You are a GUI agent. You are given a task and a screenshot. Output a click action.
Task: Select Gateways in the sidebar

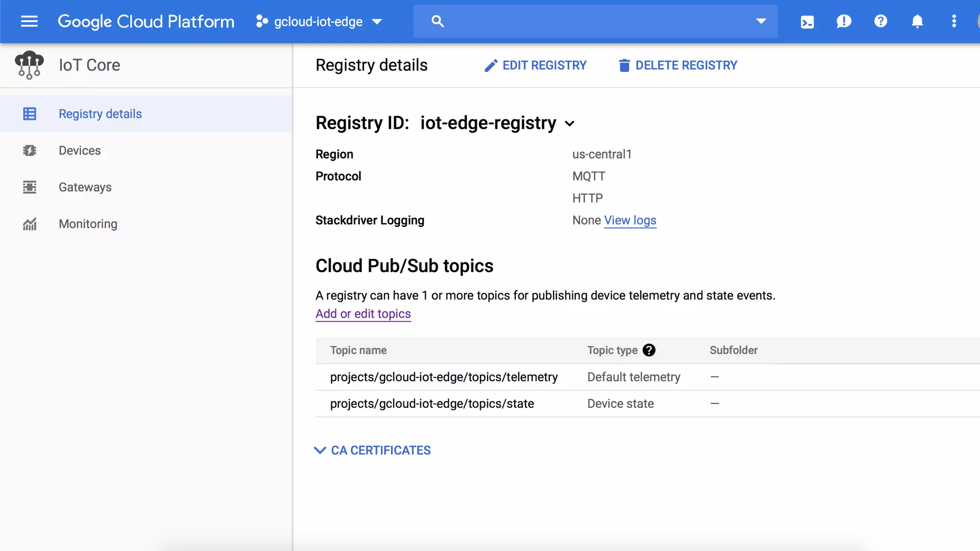pos(85,187)
